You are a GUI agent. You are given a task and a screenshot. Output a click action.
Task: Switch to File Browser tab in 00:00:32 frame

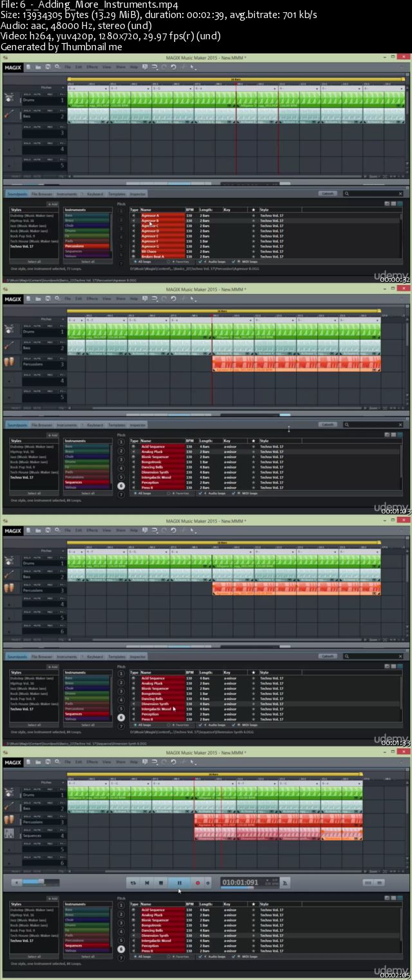[42, 193]
